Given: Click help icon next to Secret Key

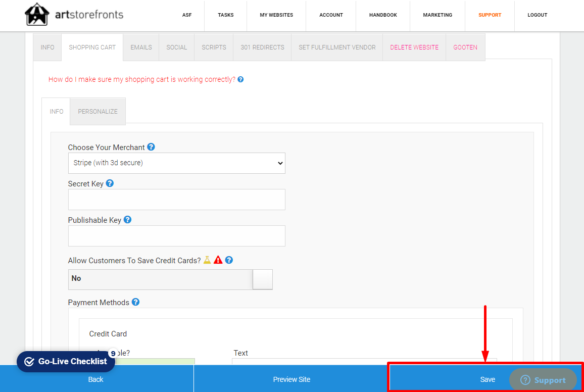Looking at the screenshot, I should 110,183.
